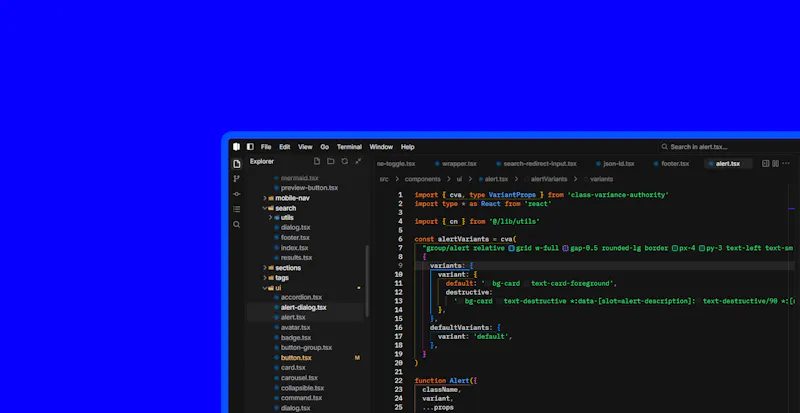Open the outline list icon in activity bar
Image resolution: width=800 pixels, height=413 pixels.
click(236, 209)
